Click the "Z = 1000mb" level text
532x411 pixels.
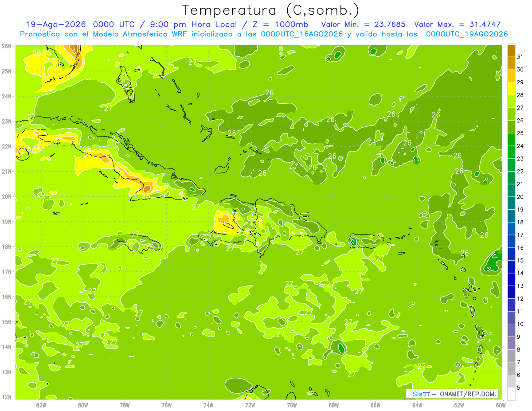(x=280, y=24)
